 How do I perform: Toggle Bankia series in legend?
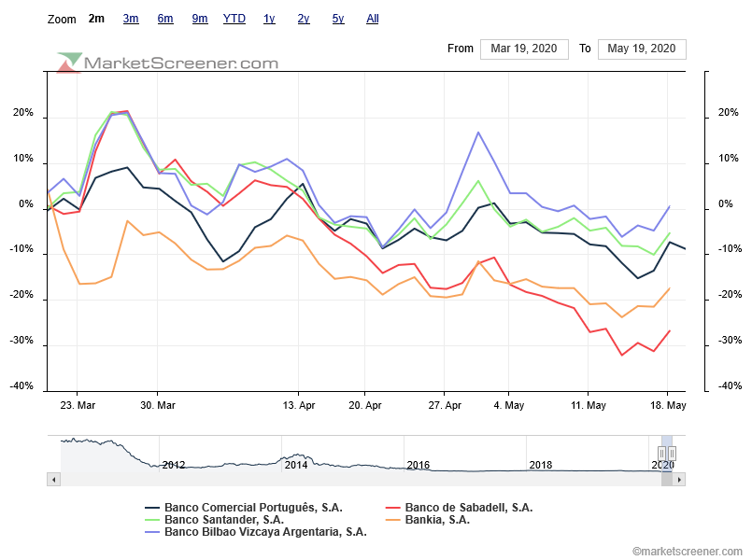point(428,520)
